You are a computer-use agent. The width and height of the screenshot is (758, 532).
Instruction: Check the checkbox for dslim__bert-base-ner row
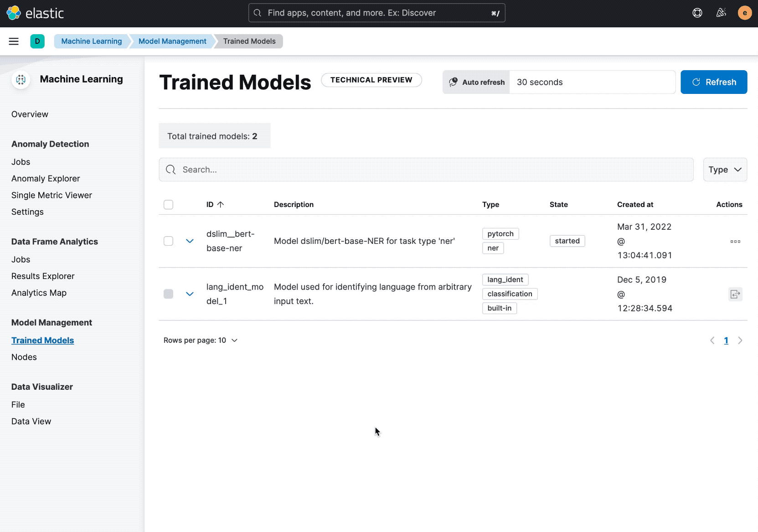(168, 241)
